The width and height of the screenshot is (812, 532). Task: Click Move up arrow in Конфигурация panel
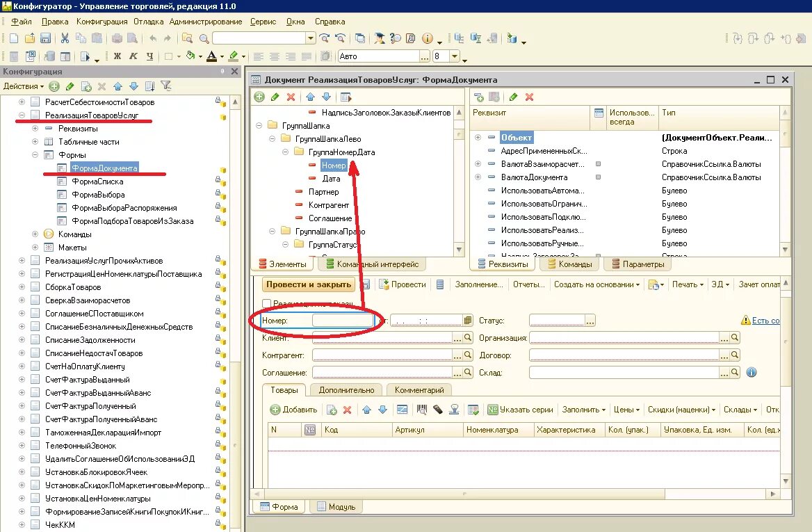117,86
